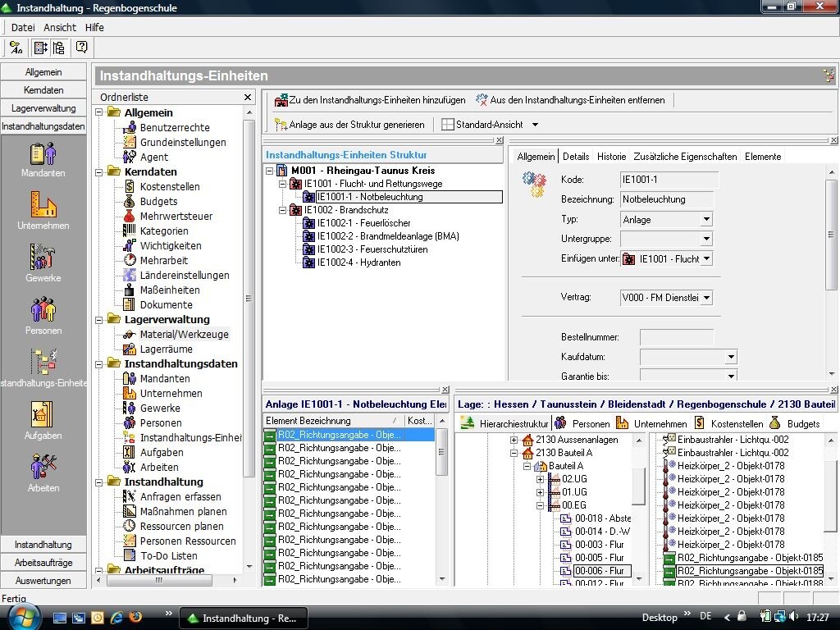Collapse Lagerverwaltung folder in Ordnerliste

tap(99, 320)
